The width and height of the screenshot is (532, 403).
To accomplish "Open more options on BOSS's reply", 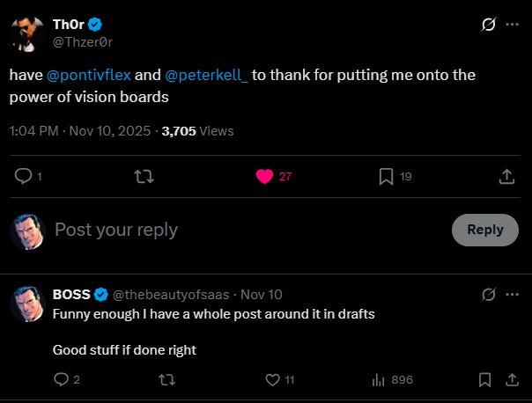I will click(513, 295).
